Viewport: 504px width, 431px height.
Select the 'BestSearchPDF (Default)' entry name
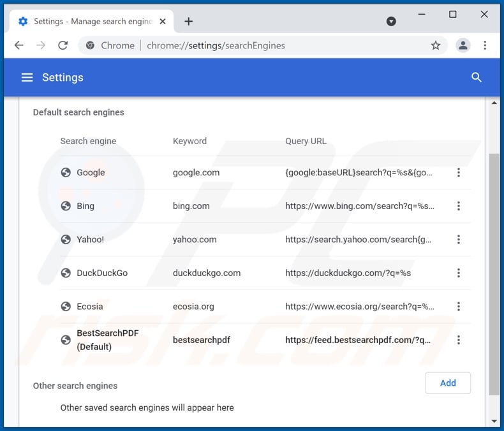107,340
